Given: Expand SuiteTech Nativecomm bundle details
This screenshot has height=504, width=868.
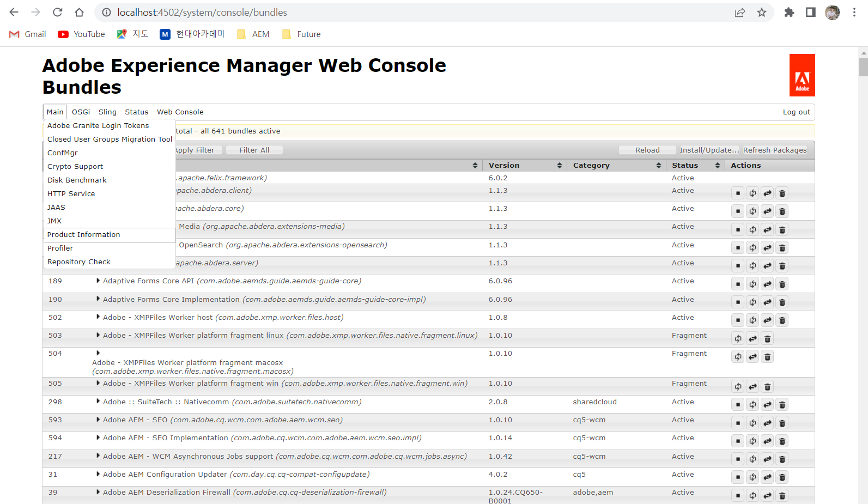Looking at the screenshot, I should point(98,401).
